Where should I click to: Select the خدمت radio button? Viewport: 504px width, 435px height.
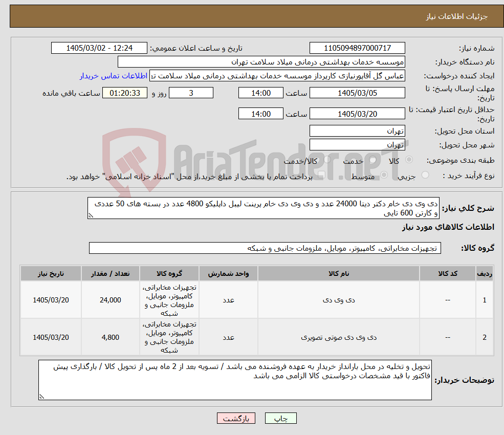[373, 160]
